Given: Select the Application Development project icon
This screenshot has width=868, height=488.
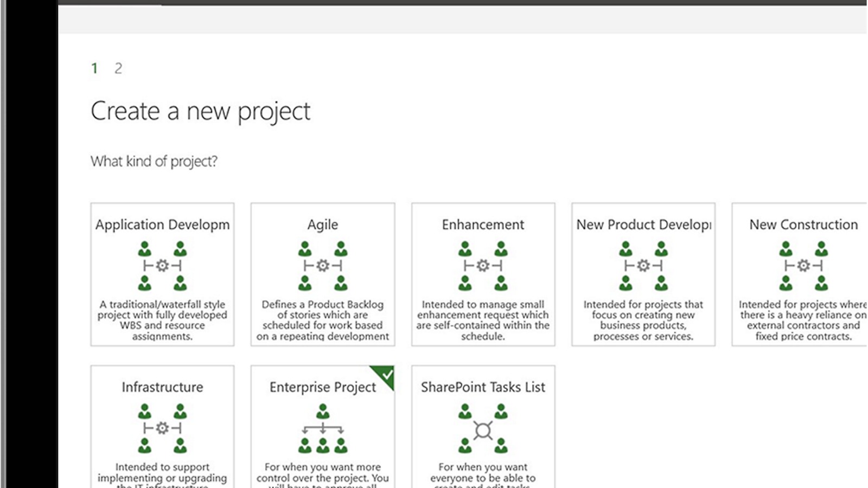Looking at the screenshot, I should point(162,266).
